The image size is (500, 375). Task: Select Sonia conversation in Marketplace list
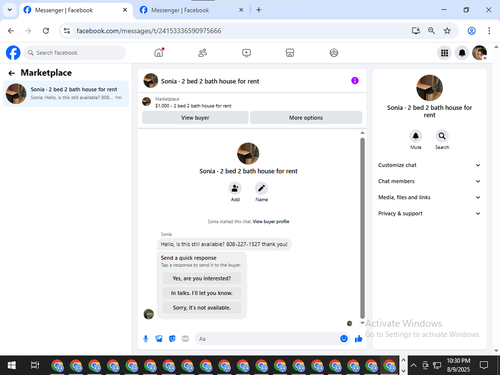(66, 94)
